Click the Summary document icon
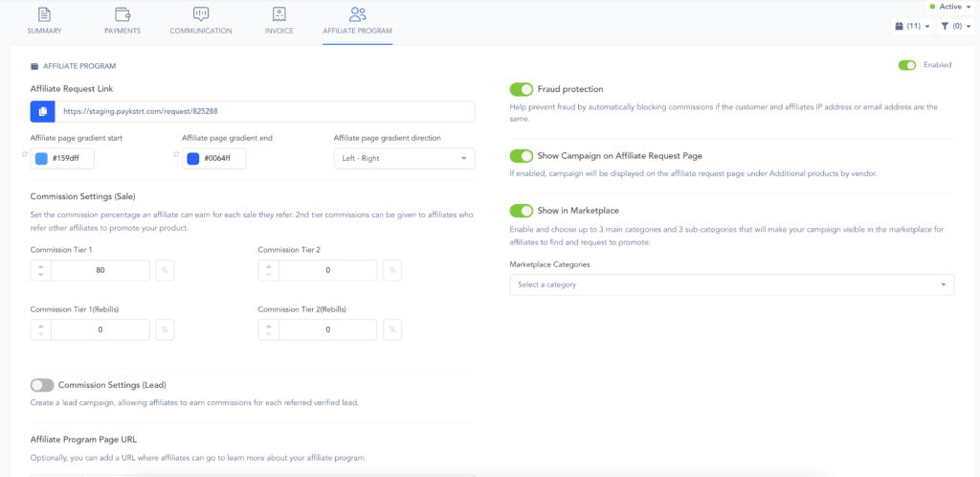The height and width of the screenshot is (477, 980). pyautogui.click(x=45, y=14)
